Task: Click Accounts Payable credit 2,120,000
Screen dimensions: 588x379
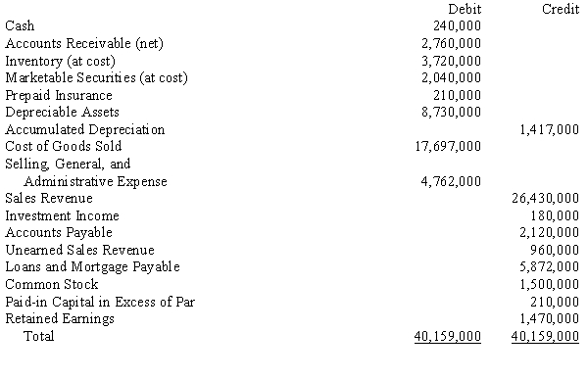Action: (x=550, y=232)
